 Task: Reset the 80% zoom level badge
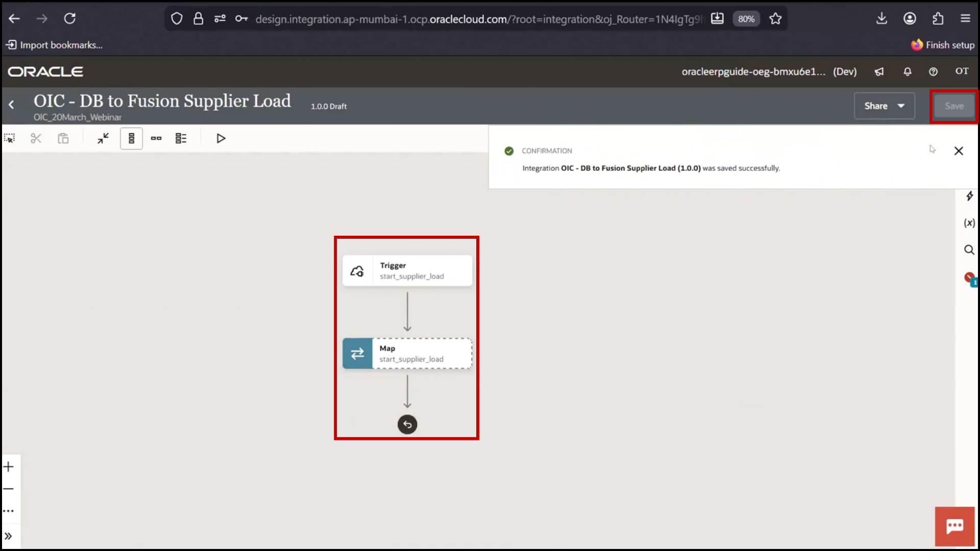point(746,19)
